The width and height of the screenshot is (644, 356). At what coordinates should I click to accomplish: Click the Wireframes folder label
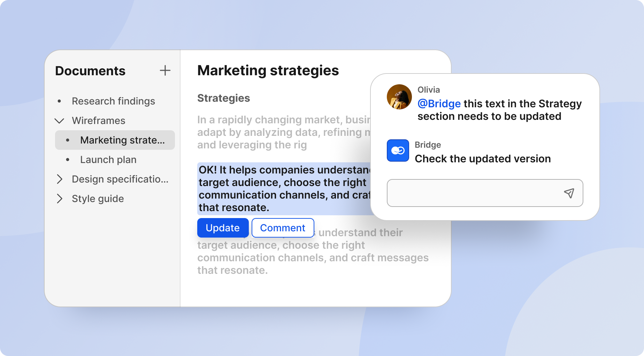coord(99,121)
